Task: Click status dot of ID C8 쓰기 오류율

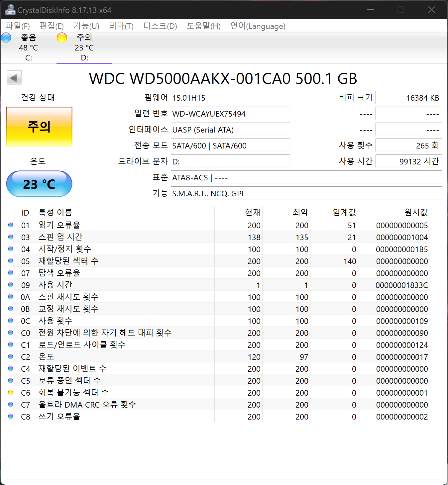Action: (11, 416)
